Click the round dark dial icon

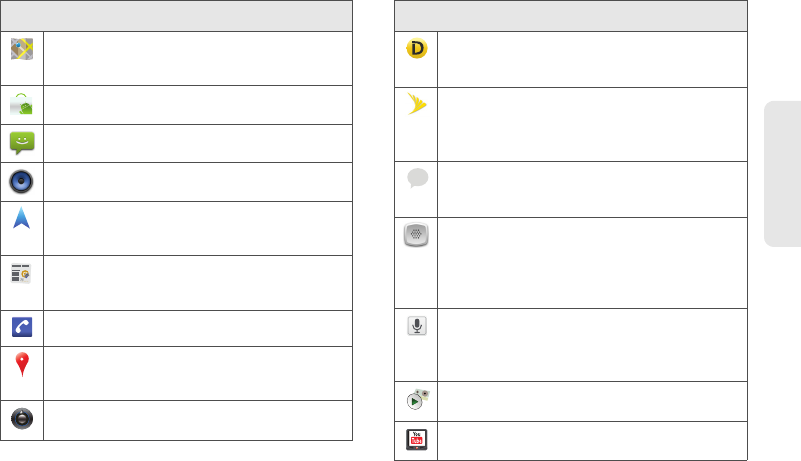click(x=22, y=420)
